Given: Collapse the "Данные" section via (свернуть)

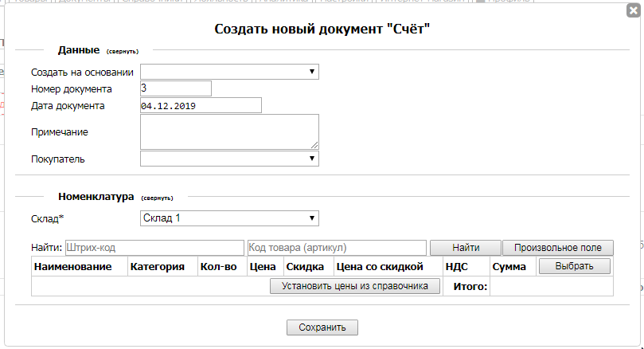Looking at the screenshot, I should click(123, 51).
